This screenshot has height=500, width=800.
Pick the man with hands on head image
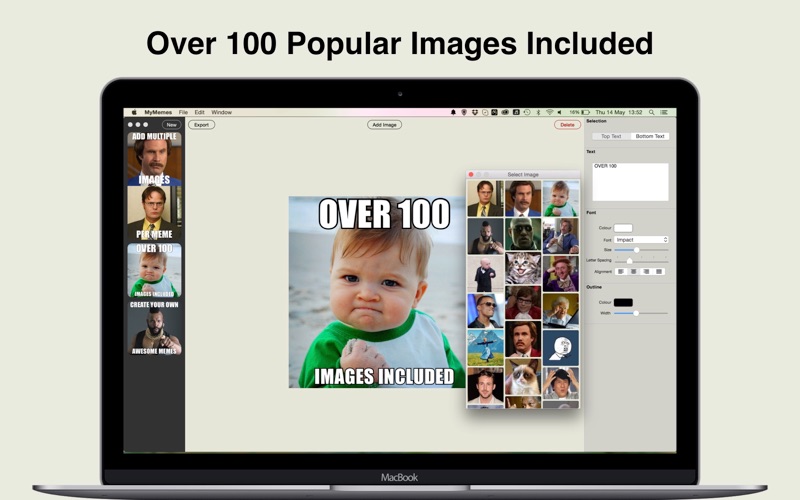click(x=561, y=383)
